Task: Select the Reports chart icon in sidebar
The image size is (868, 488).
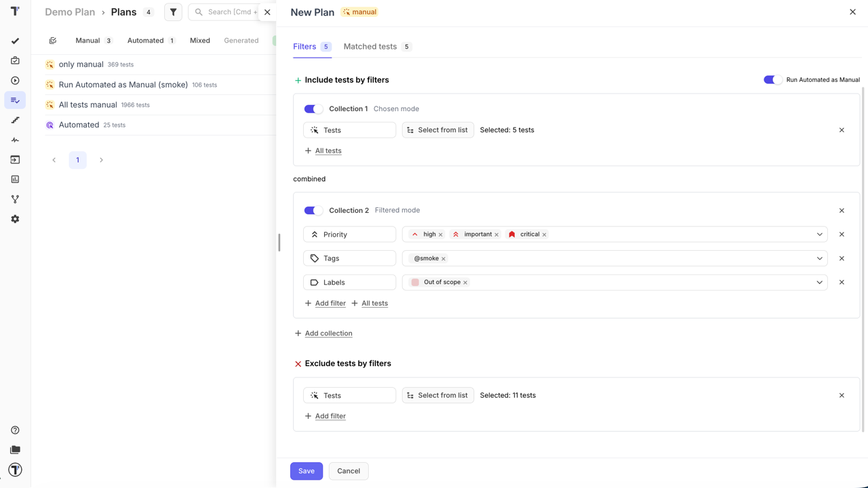Action: (x=15, y=179)
